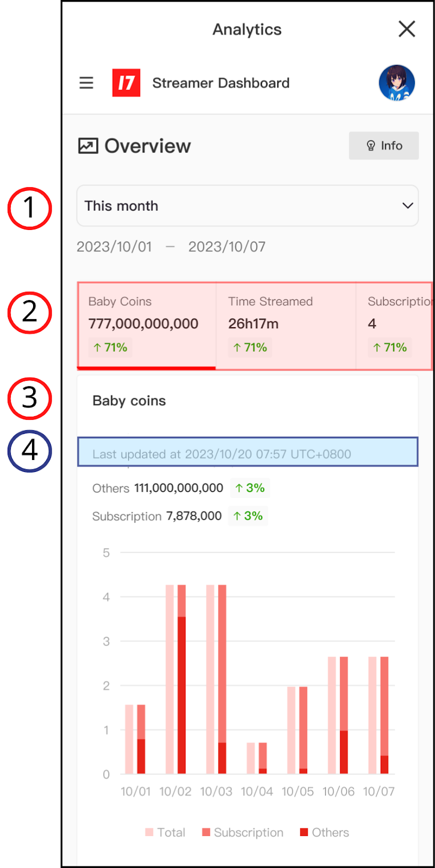Click the 10/03 Subscription bar

pos(222,662)
